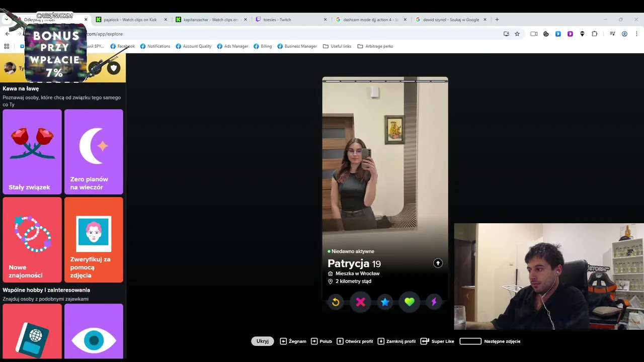Open the Notifications bookmark

click(x=155, y=46)
